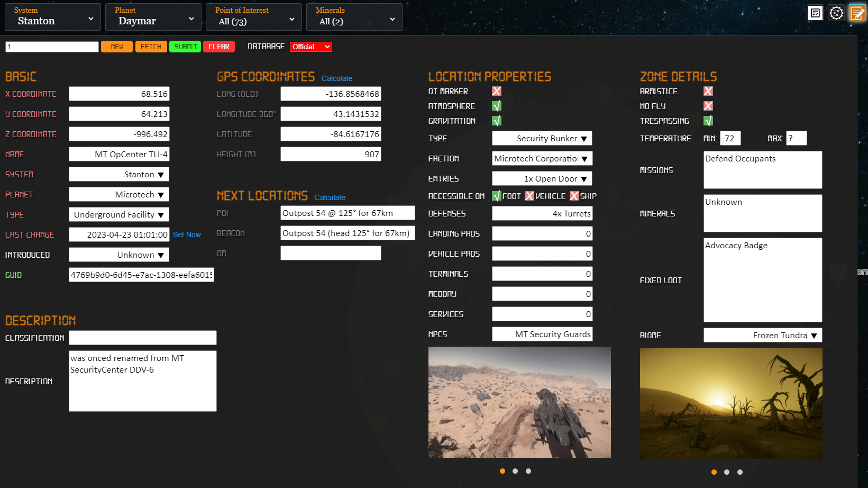Toggle accessible on Foot checkbox
Screen dimensions: 868x488
click(497, 196)
